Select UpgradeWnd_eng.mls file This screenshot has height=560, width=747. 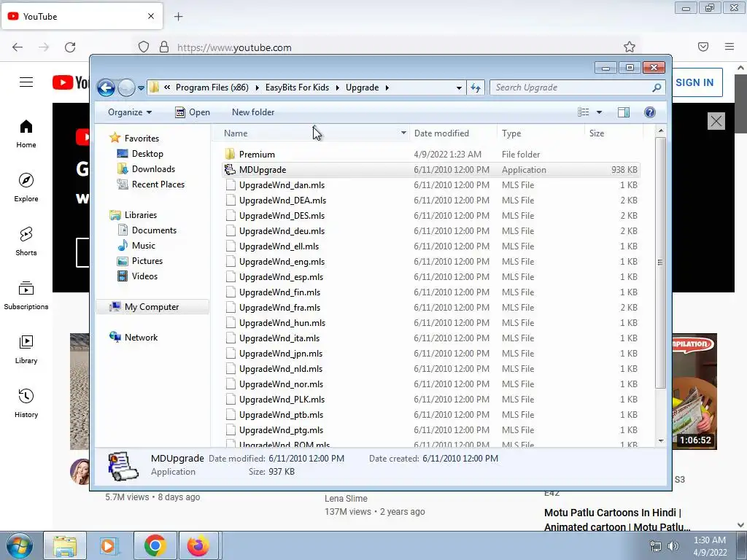click(x=430, y=262)
